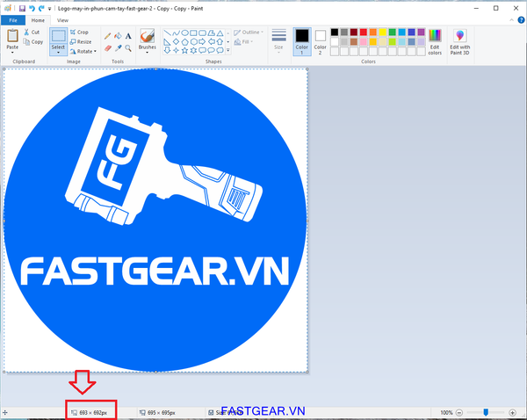This screenshot has height=420, width=527.
Task: Redo the action in the title bar
Action: (41, 9)
